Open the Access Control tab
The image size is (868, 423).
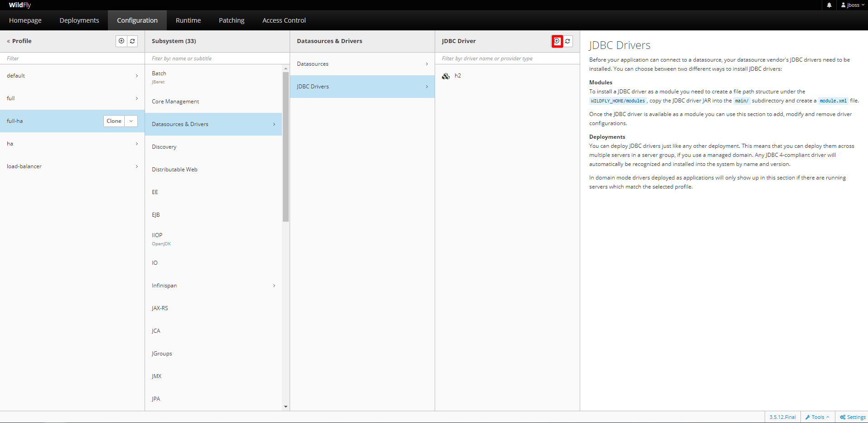[x=284, y=20]
